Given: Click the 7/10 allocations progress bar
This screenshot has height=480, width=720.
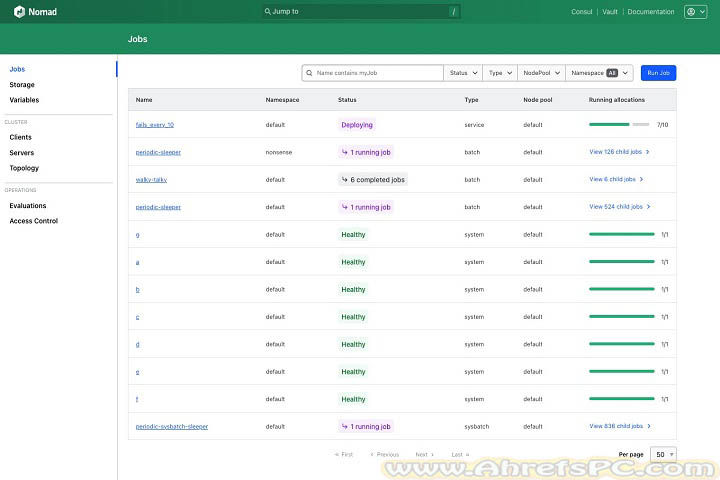Looking at the screenshot, I should click(x=619, y=124).
